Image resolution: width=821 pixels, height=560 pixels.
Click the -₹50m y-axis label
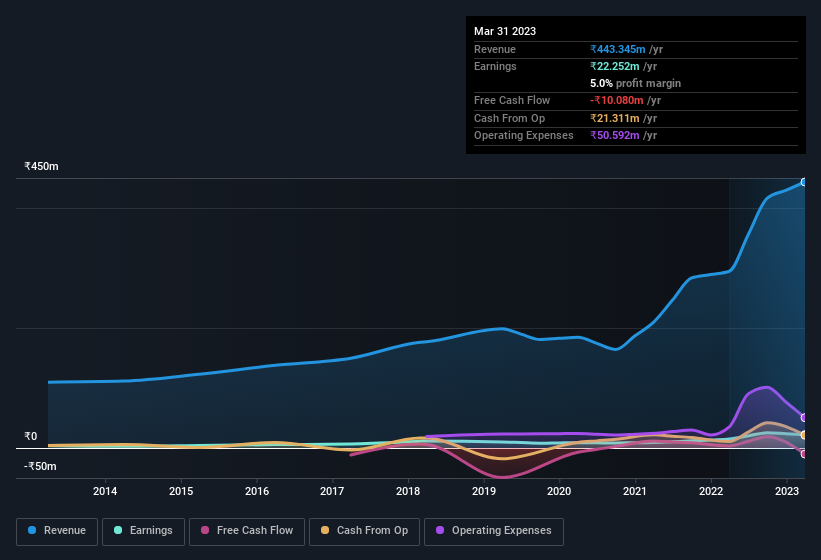pyautogui.click(x=40, y=466)
